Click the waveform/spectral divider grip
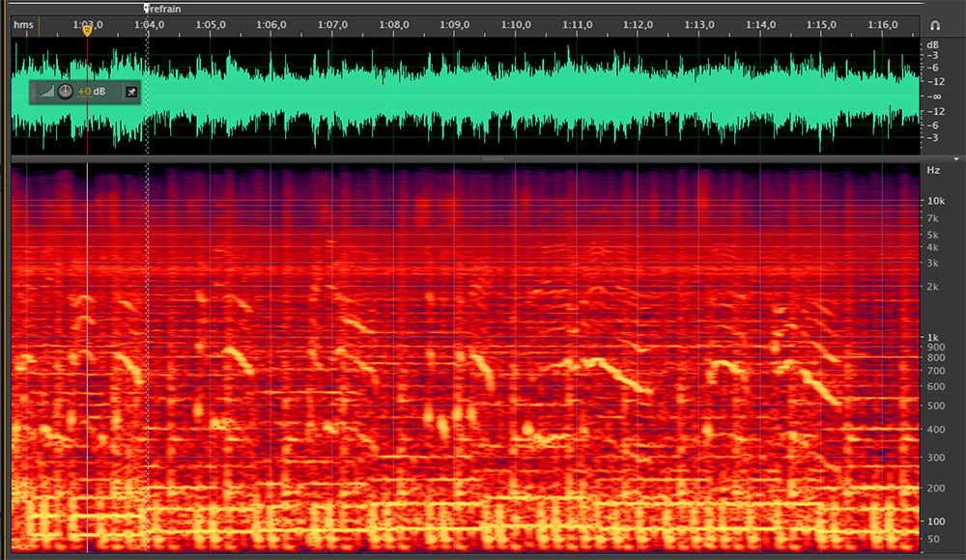 coord(492,158)
